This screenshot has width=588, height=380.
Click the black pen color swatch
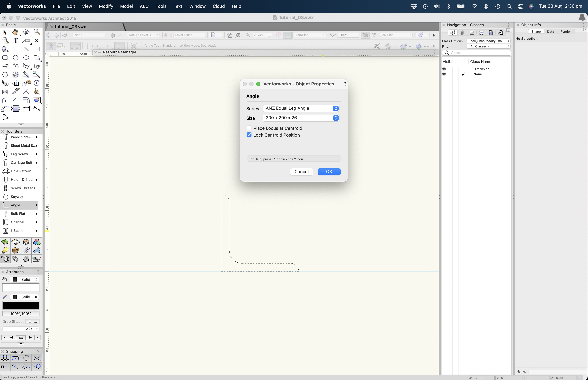21,305
